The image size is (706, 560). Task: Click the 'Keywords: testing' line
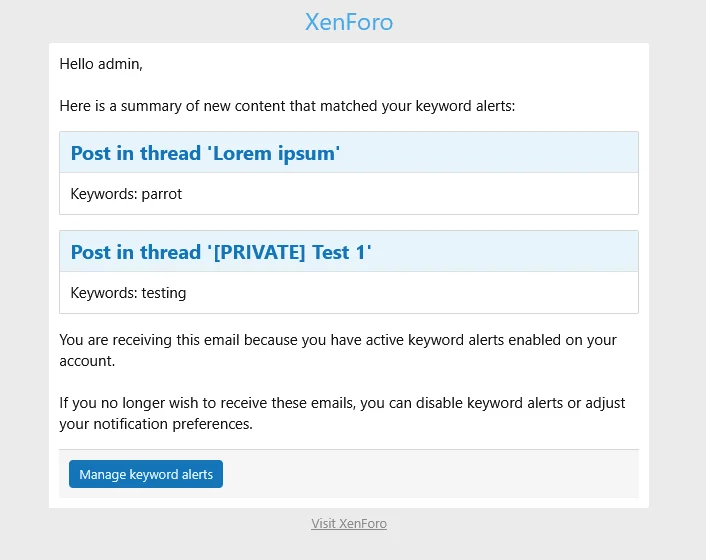[128, 293]
